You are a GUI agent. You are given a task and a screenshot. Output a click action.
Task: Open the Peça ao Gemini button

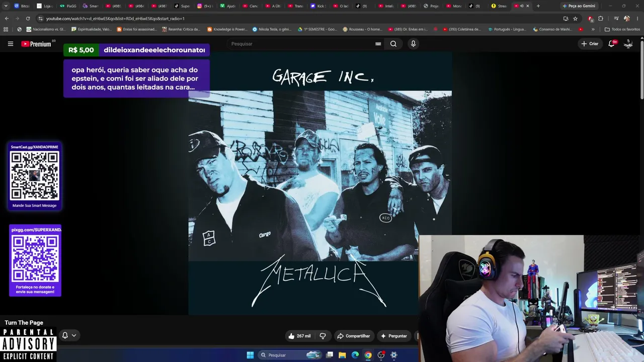coord(579,6)
